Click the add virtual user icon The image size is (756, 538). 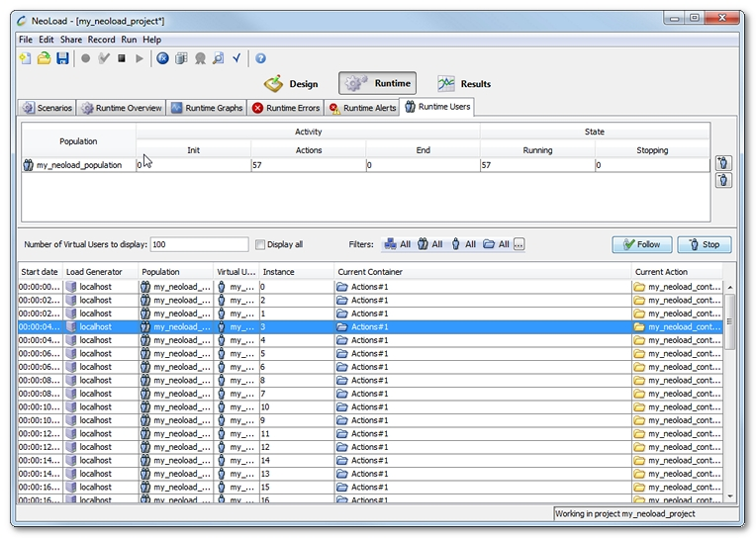[723, 163]
